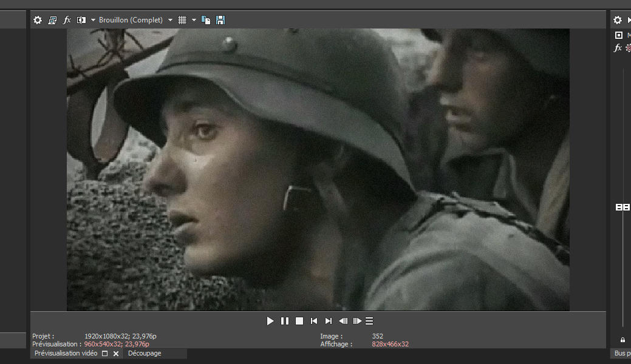The image size is (631, 364).
Task: Toggle split screen view icon
Action: tap(81, 20)
